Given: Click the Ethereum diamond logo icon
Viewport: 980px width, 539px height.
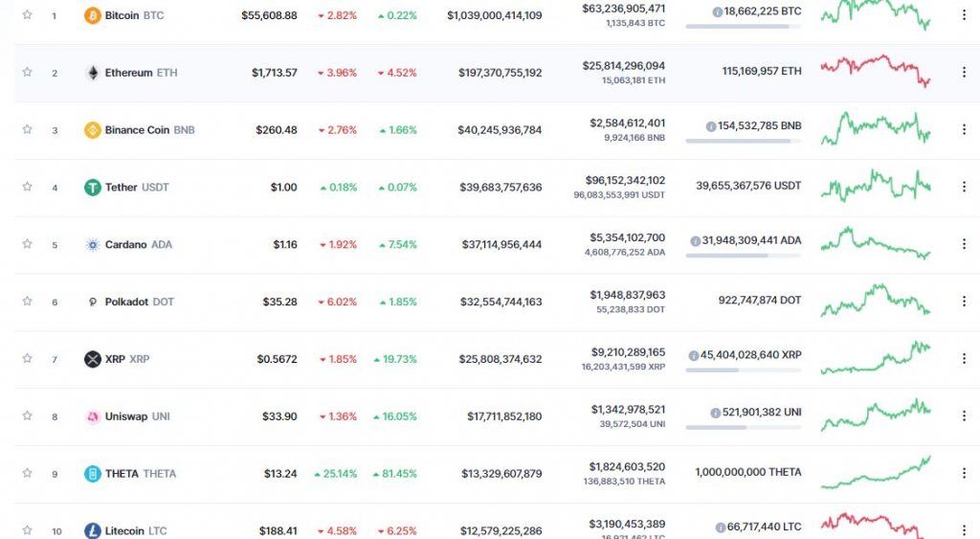Looking at the screenshot, I should tap(93, 73).
